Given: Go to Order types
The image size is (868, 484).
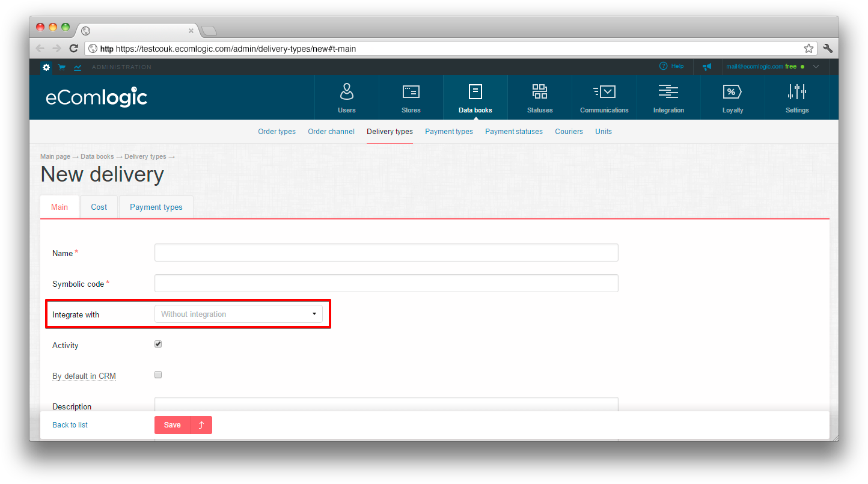Looking at the screenshot, I should point(277,132).
